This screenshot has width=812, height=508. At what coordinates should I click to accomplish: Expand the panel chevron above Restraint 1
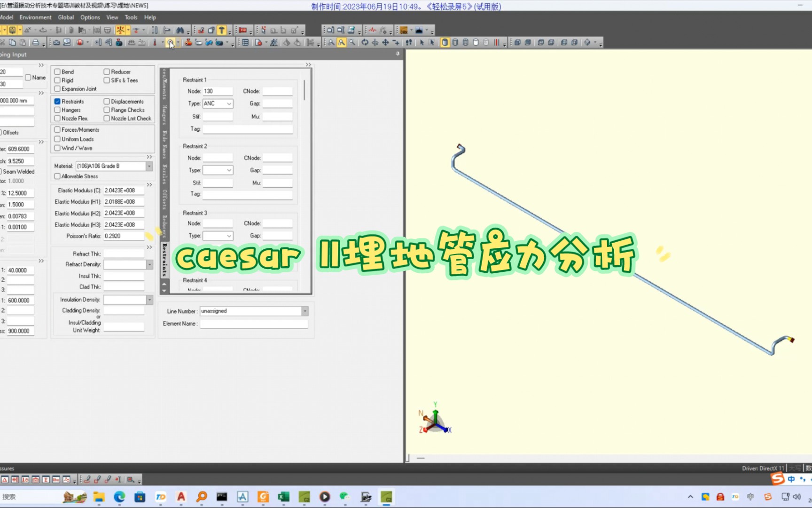[x=308, y=65]
